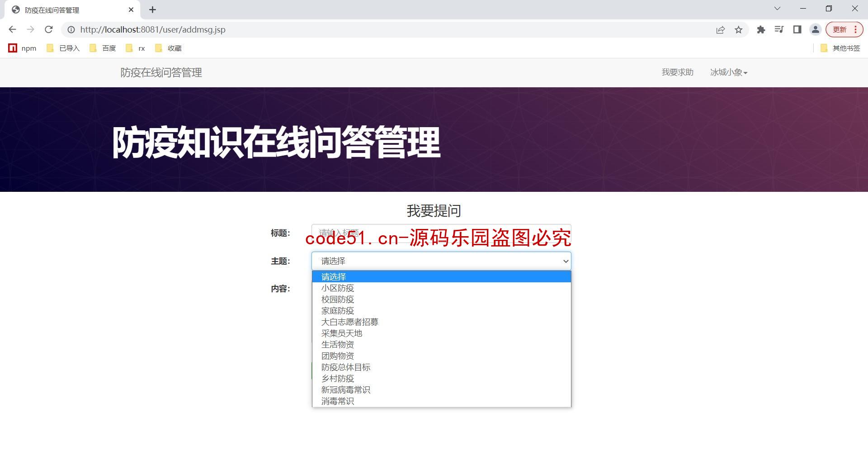This screenshot has width=868, height=466.
Task: Collapse the 主题 select box
Action: [x=441, y=261]
